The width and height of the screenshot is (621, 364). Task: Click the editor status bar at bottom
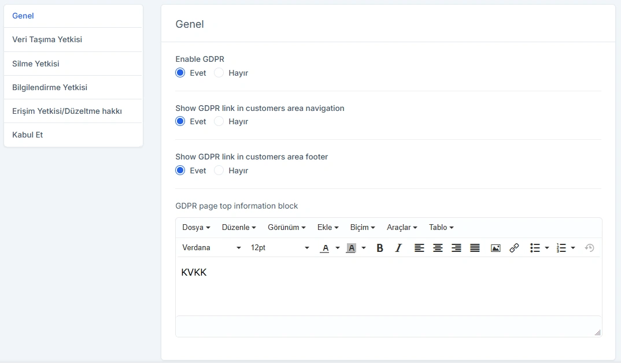[x=389, y=326]
